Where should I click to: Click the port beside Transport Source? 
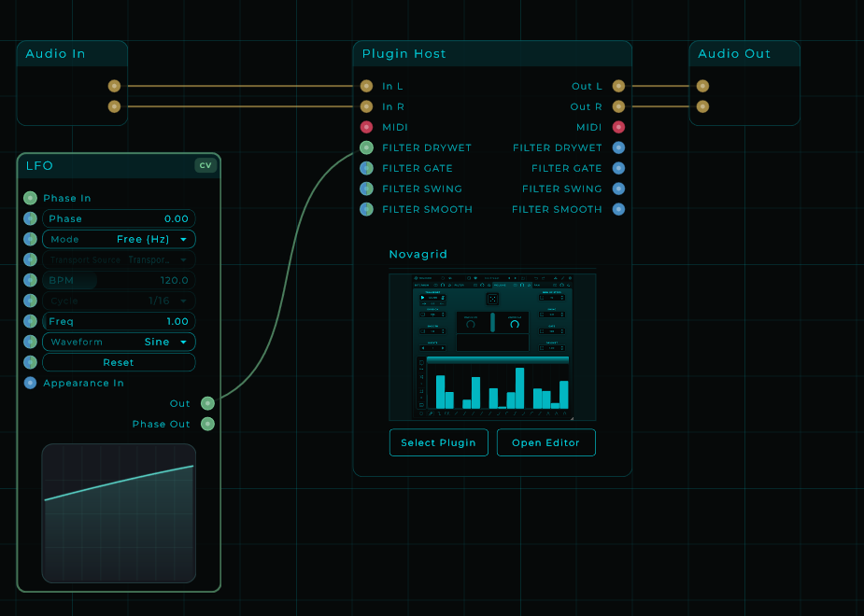[30, 259]
